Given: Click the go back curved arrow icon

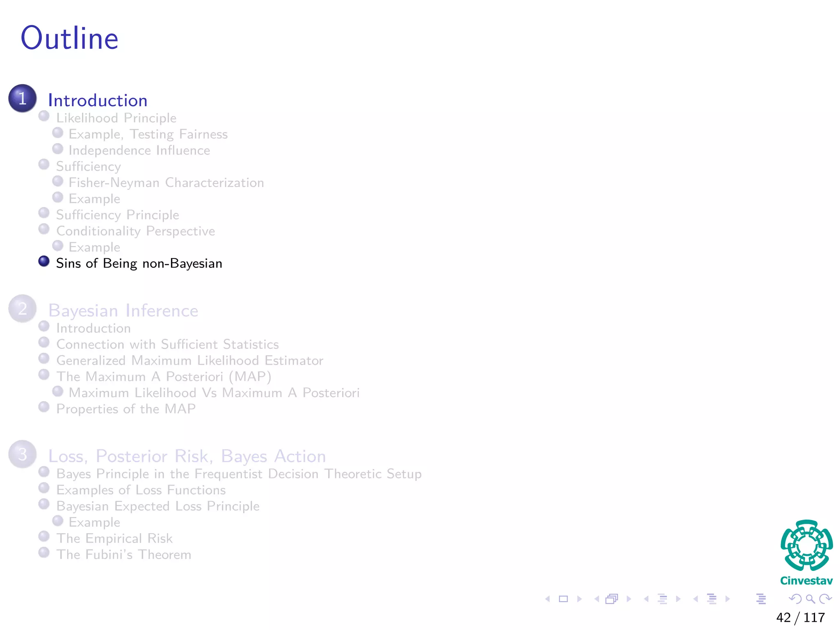Looking at the screenshot, I should pyautogui.click(x=795, y=599).
